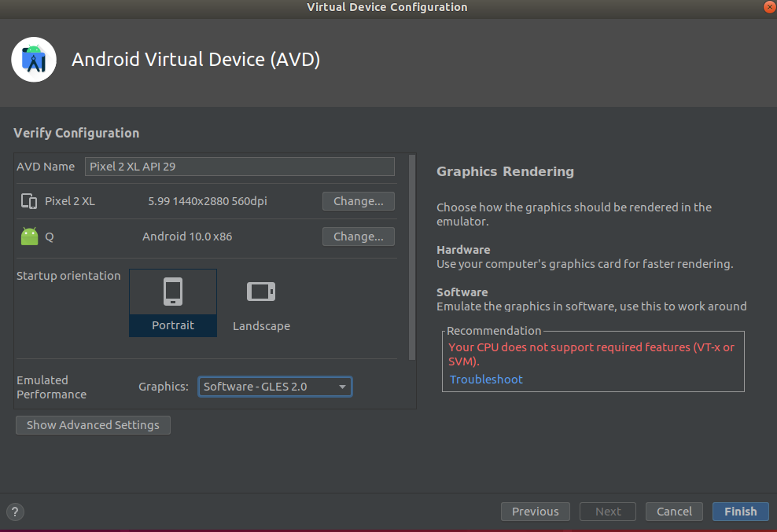This screenshot has width=777, height=532.
Task: Close the Virtual Device Configuration window
Action: [x=770, y=7]
